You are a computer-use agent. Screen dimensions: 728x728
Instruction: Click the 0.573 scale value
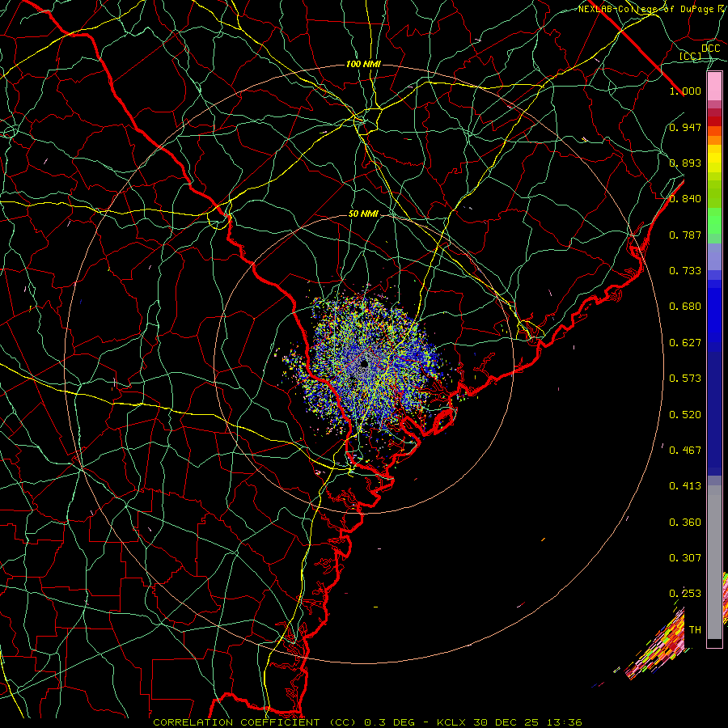pos(685,379)
